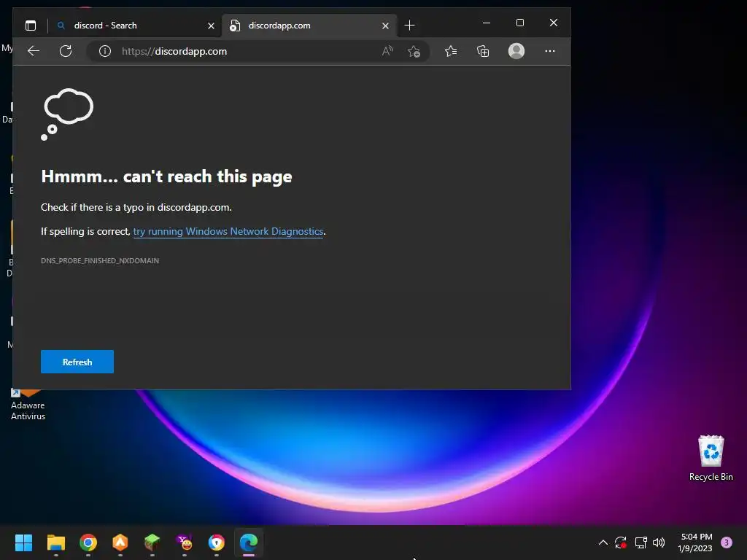This screenshot has height=560, width=747.
Task: Open the notification badge showing 3
Action: pyautogui.click(x=727, y=542)
